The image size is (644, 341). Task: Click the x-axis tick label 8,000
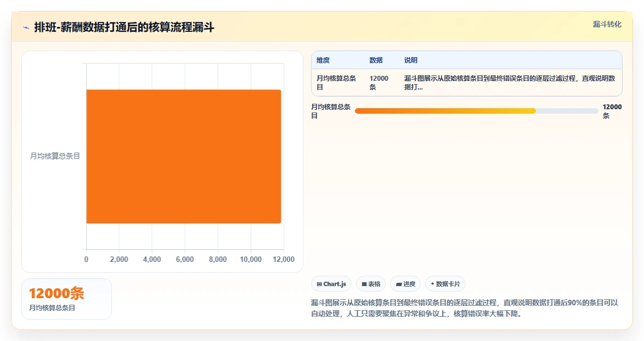tap(218, 259)
